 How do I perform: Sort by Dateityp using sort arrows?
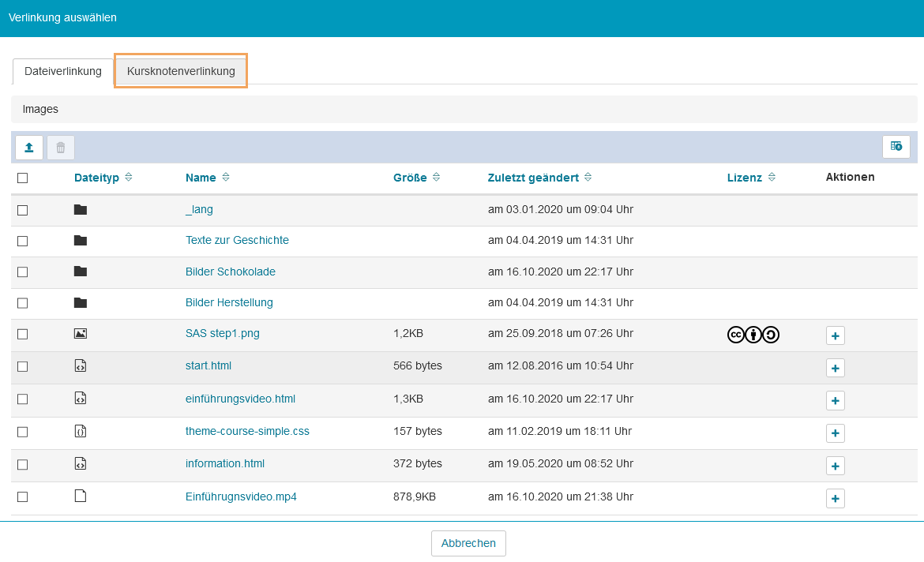coord(129,178)
